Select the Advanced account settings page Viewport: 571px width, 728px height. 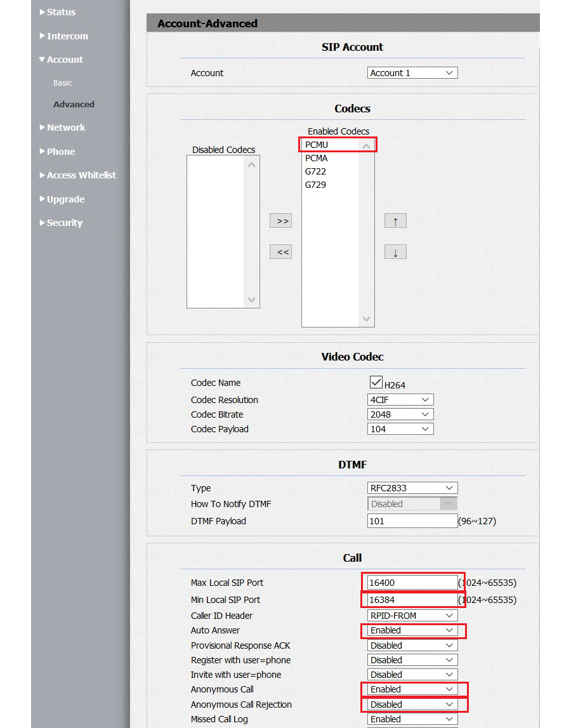(x=74, y=104)
